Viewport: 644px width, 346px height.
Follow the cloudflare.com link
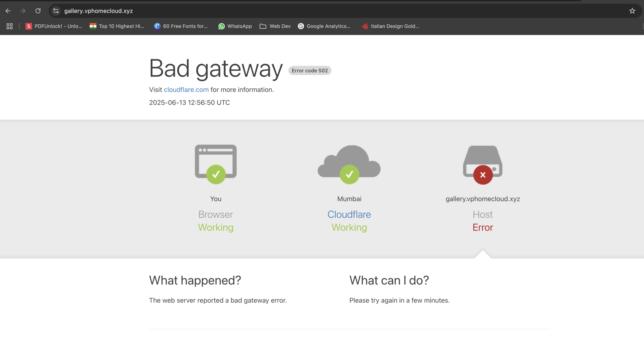click(186, 90)
